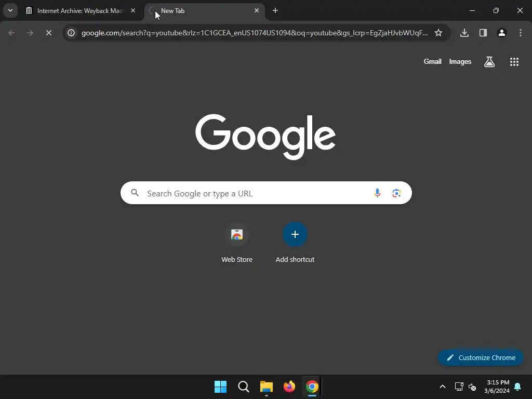The width and height of the screenshot is (532, 399).
Task: Open the Downloads icon
Action: click(464, 33)
